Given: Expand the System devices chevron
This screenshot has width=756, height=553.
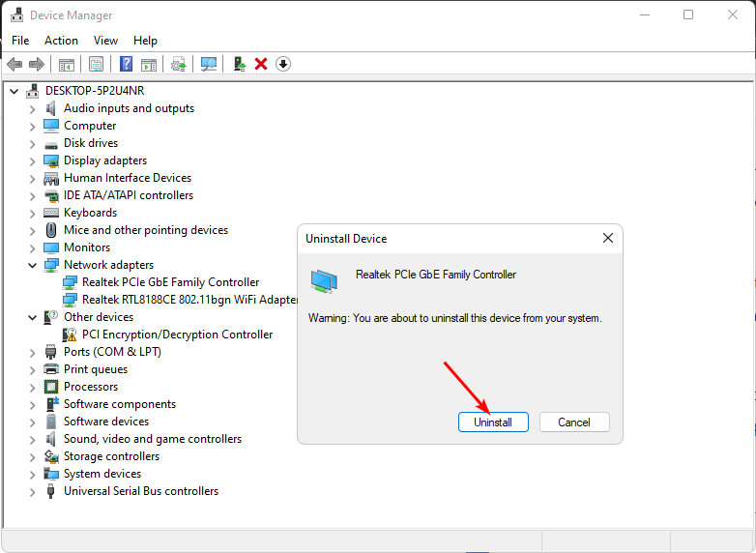Looking at the screenshot, I should click(32, 475).
